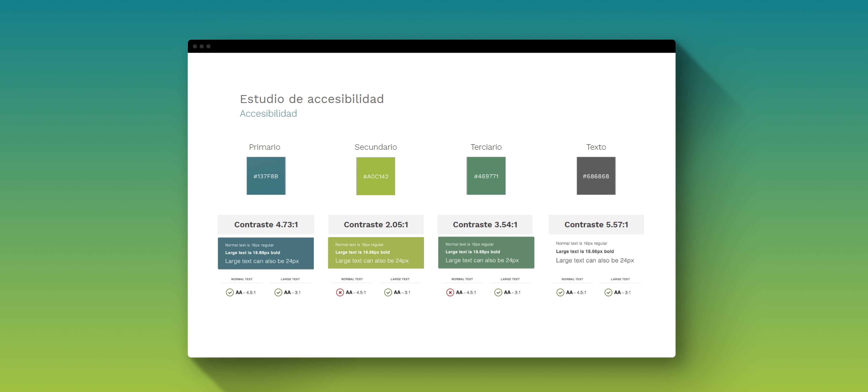
Task: Click the first window control dot
Action: tap(195, 46)
